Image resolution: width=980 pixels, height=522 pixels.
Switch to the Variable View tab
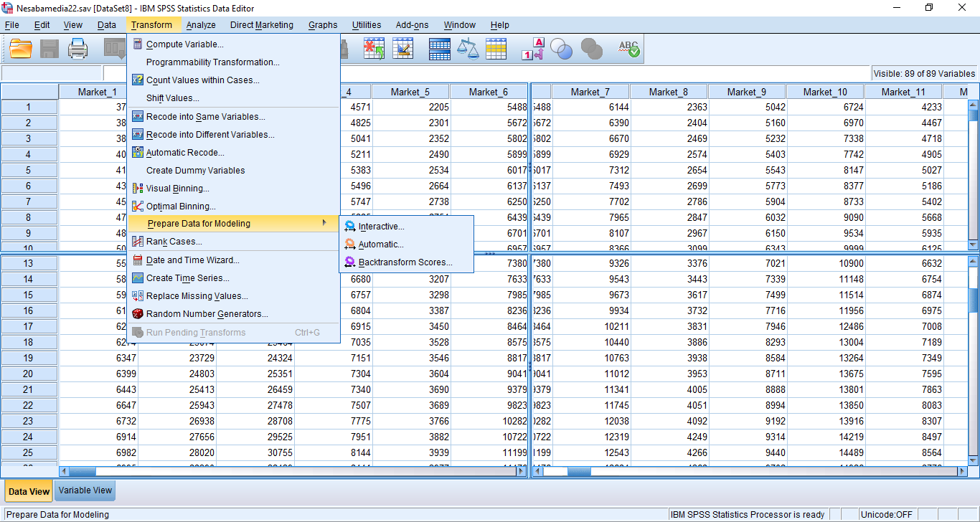[85, 490]
